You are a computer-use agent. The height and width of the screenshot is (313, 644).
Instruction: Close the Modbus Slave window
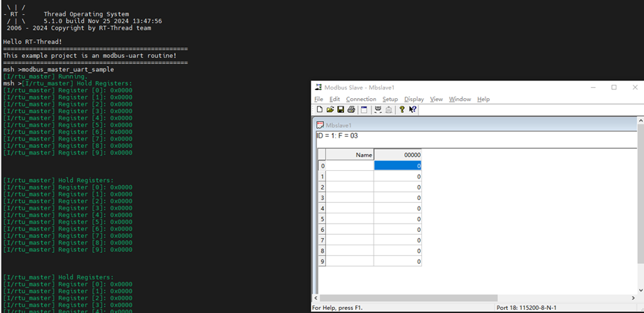[635, 87]
